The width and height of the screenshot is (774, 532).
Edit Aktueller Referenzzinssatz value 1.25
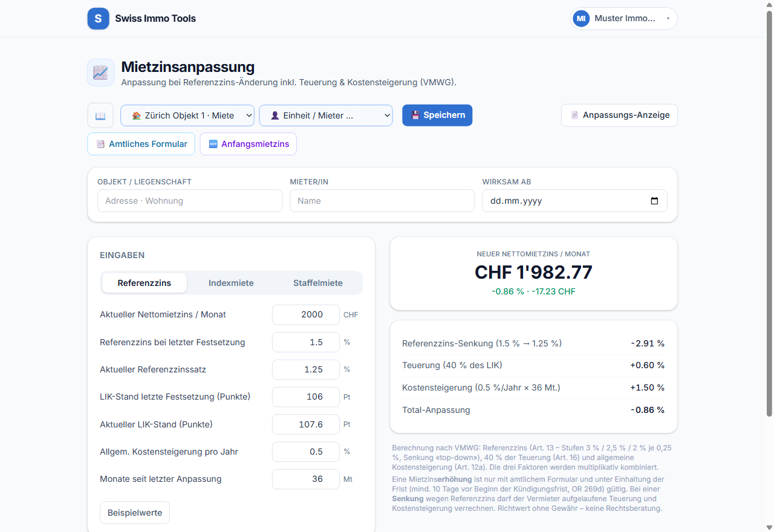pos(306,369)
